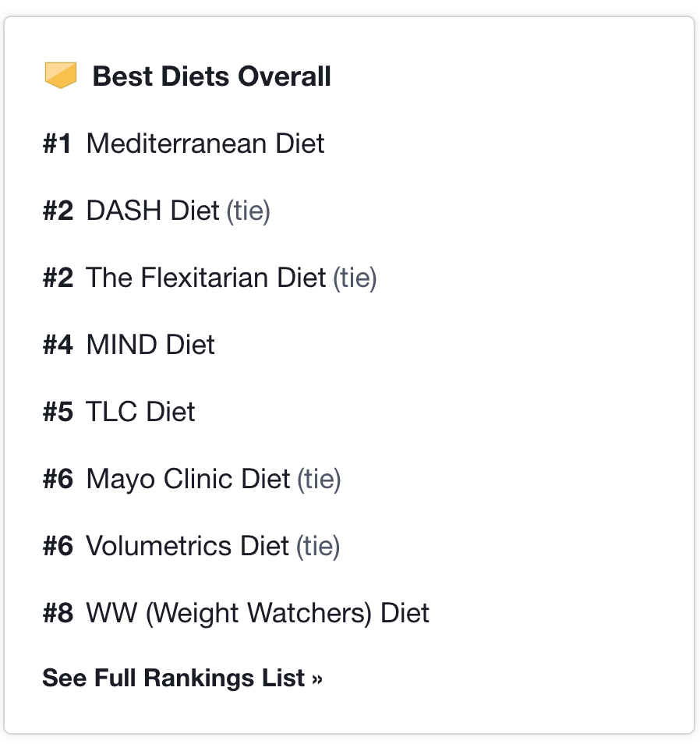Select The Flexitarian Diet entry
Image resolution: width=700 pixels, height=744 pixels.
click(x=206, y=278)
